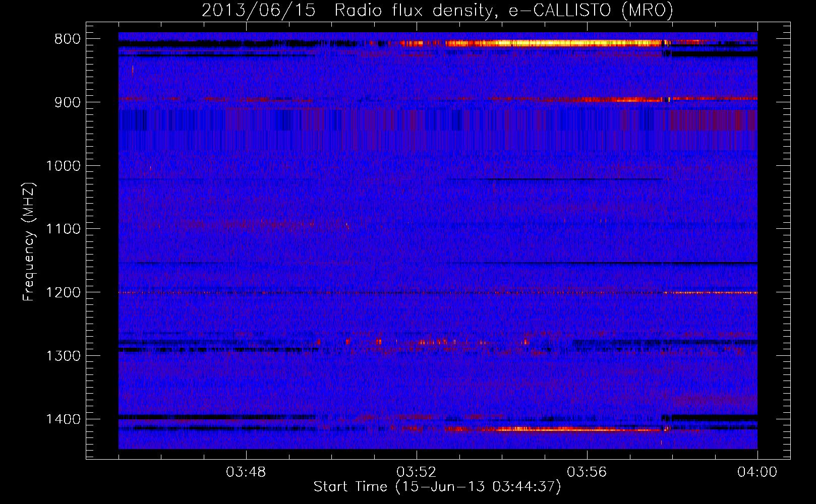
Task: Click the 1200 frequency tick label
Action: 63,292
